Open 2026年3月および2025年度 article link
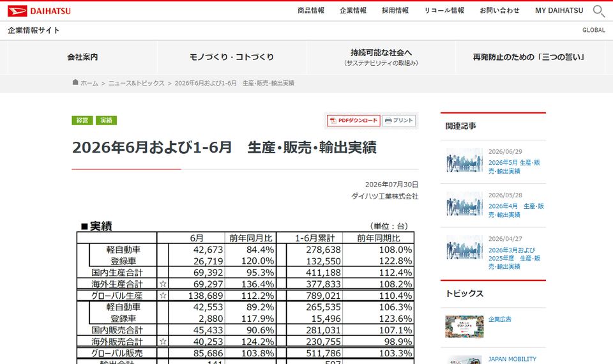613x364 pixels. (514, 258)
